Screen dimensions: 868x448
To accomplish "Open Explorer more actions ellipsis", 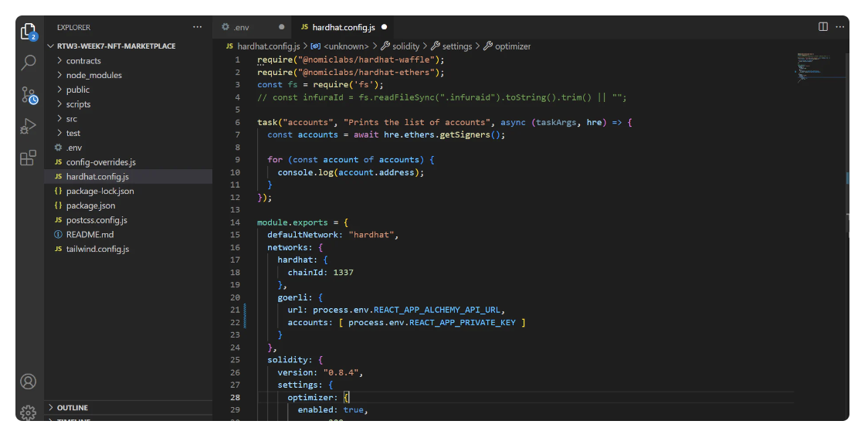I will click(x=197, y=27).
